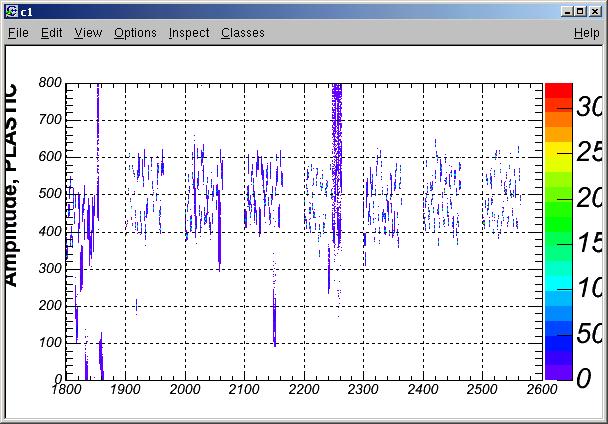Image resolution: width=608 pixels, height=424 pixels.
Task: Open the View menu
Action: tap(88, 33)
